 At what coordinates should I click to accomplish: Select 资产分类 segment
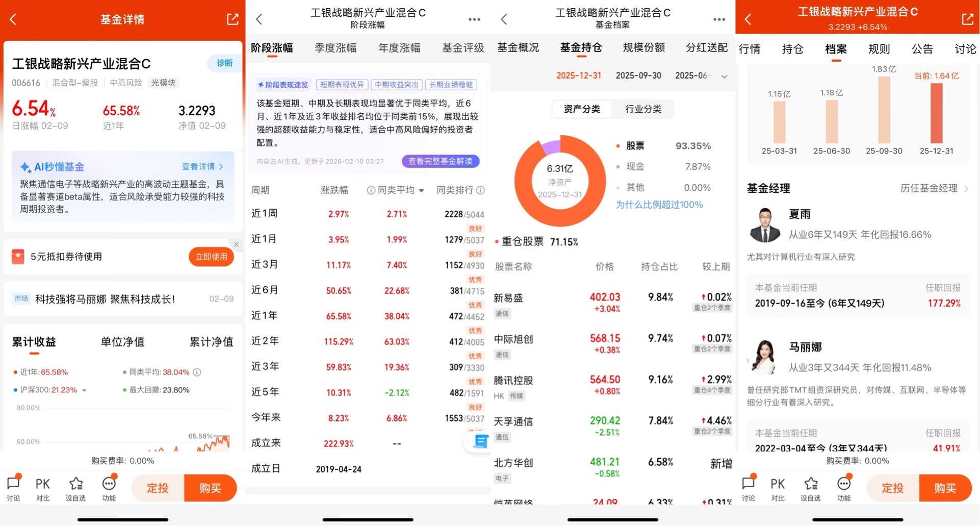[x=582, y=109]
